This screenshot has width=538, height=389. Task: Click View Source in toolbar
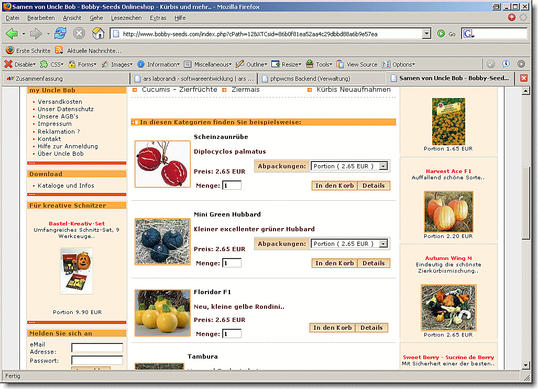pos(357,64)
